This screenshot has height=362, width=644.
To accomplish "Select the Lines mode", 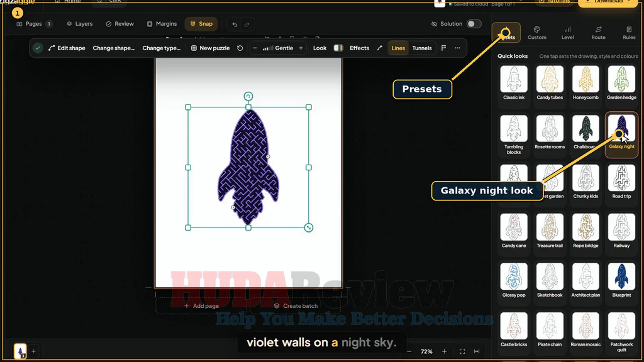I will click(398, 48).
